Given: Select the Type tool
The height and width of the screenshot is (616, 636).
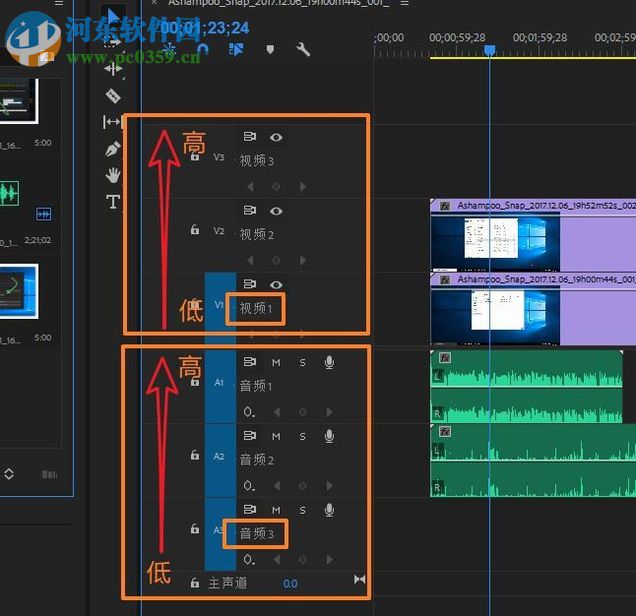Looking at the screenshot, I should tap(113, 202).
